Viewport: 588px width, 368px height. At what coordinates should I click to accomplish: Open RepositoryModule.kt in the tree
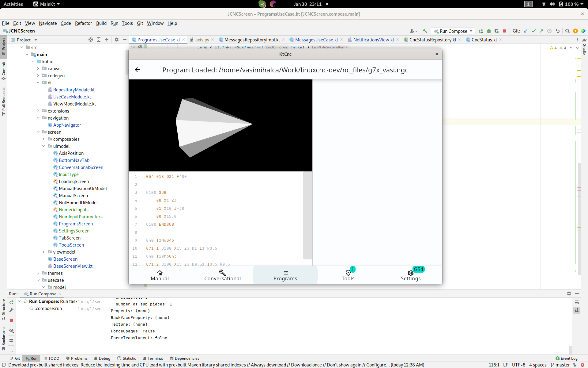click(74, 90)
